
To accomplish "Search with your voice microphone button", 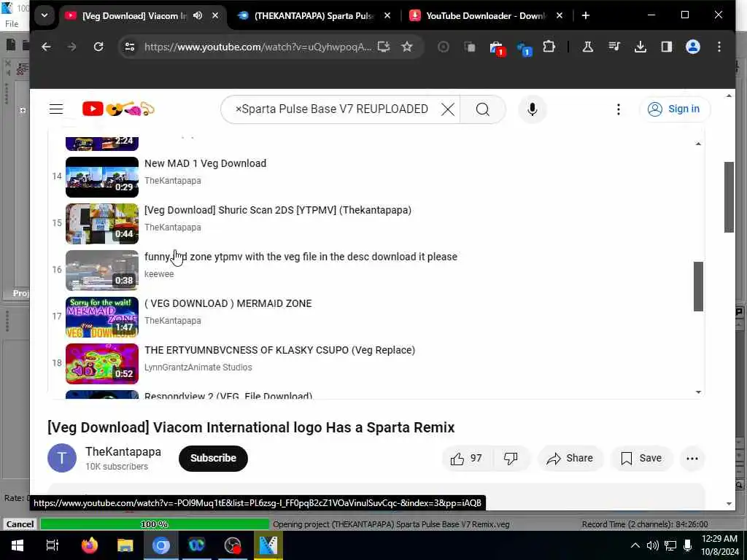I will coord(532,109).
